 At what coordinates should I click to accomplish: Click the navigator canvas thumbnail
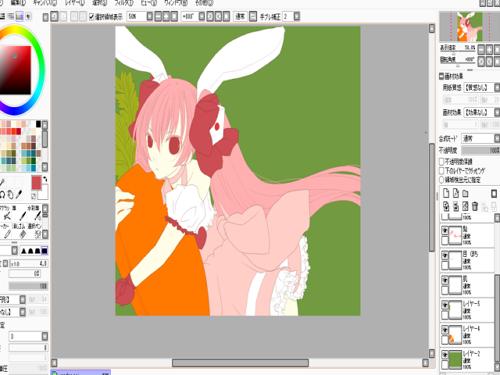[469, 27]
